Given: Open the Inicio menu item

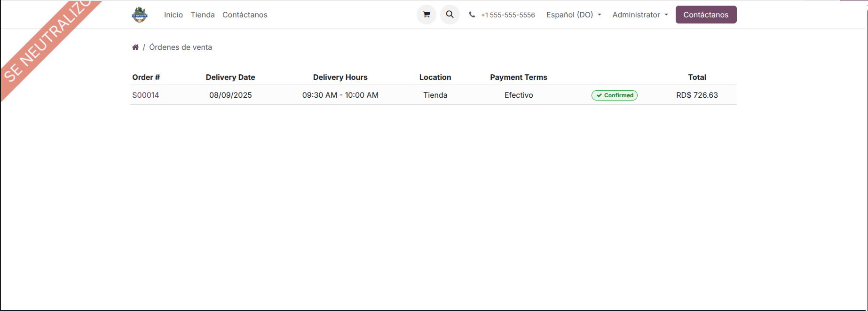Looking at the screenshot, I should pos(173,15).
